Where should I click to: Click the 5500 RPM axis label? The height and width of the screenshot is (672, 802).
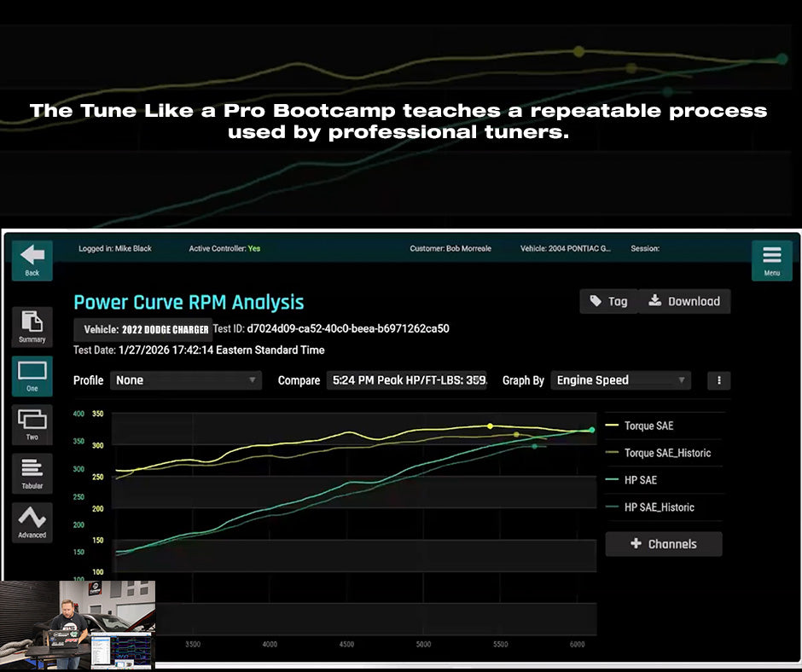pos(500,645)
